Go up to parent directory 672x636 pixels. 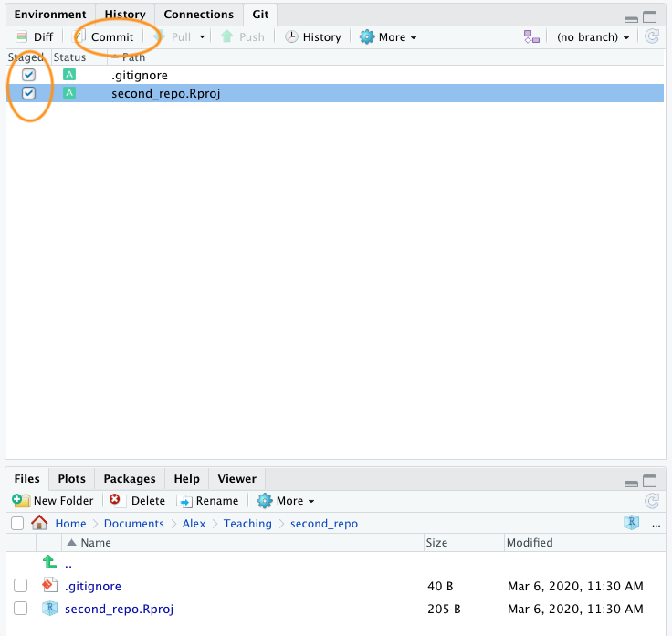coord(49,564)
